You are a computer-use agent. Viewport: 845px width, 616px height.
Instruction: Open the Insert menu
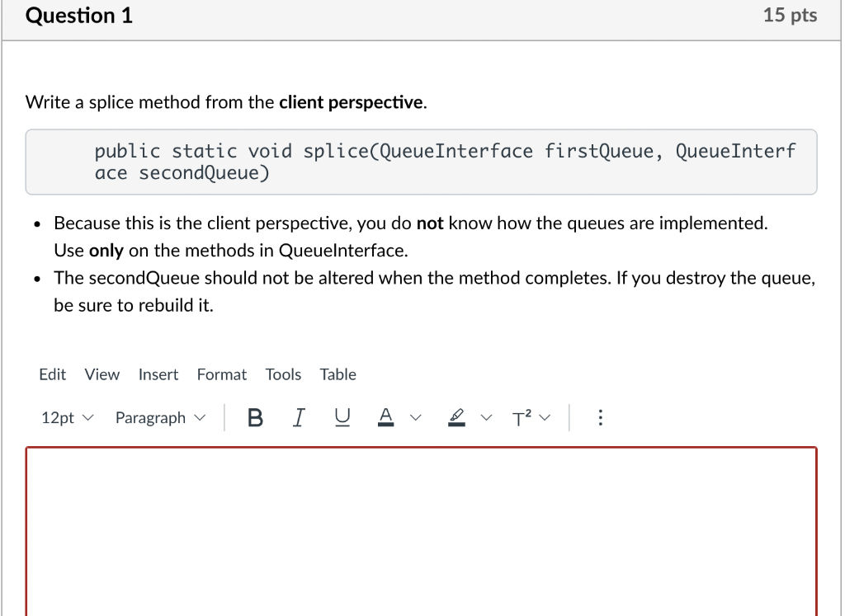pos(158,374)
